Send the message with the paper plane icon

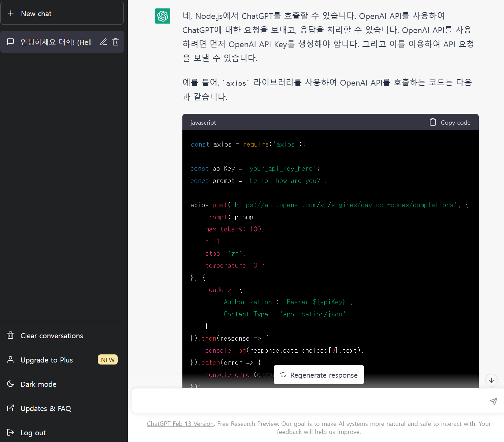494,401
